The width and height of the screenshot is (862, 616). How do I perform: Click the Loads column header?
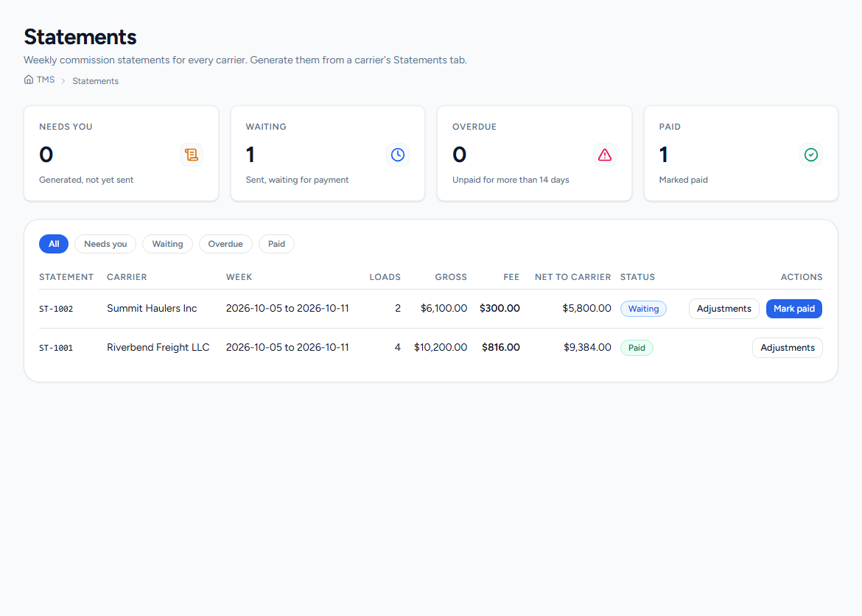pyautogui.click(x=385, y=276)
